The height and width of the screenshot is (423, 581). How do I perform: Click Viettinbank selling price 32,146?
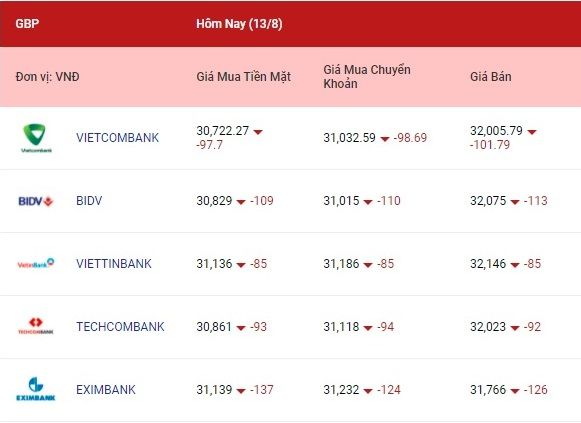[x=488, y=264]
